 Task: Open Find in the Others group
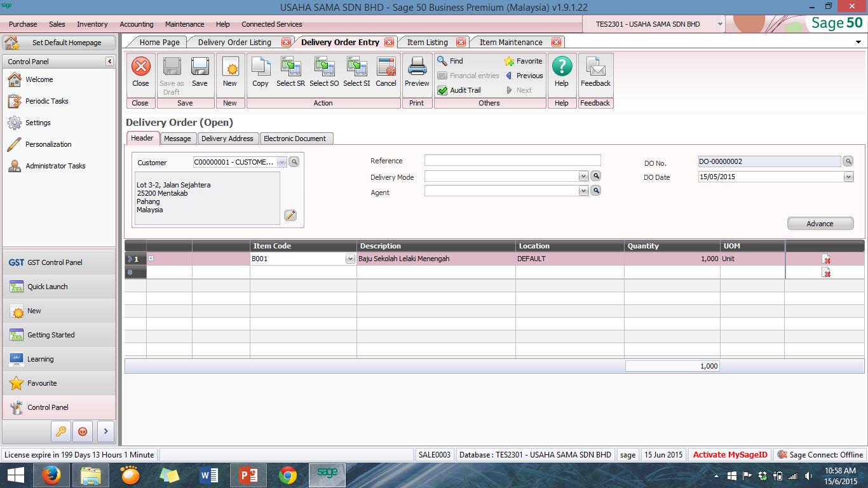tap(450, 61)
